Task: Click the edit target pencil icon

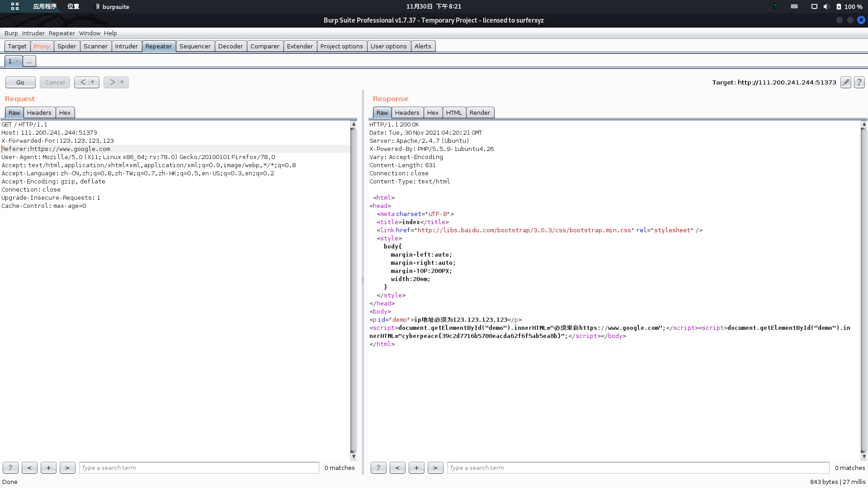Action: pos(845,82)
